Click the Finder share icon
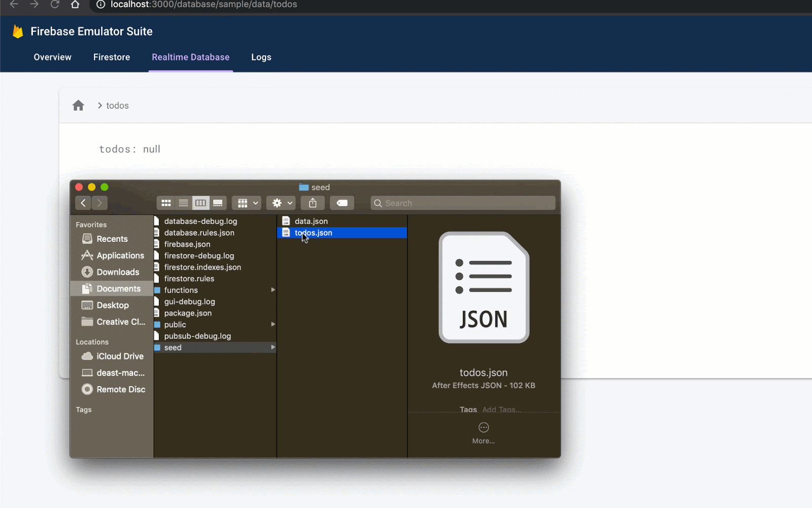This screenshot has width=812, height=508. tap(313, 203)
